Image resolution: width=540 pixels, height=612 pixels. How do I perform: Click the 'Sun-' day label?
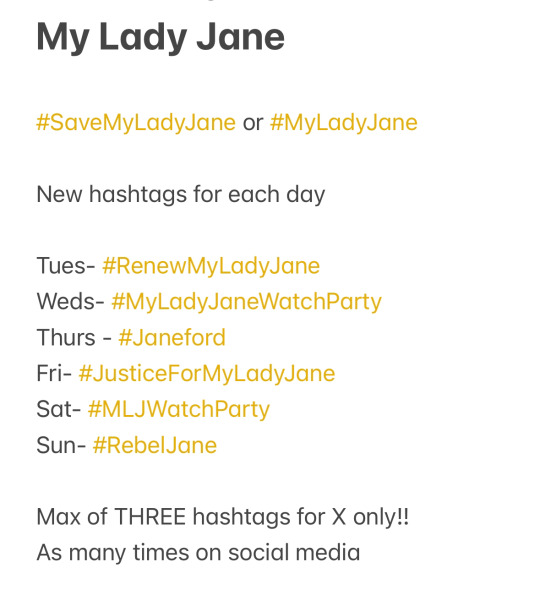61,445
